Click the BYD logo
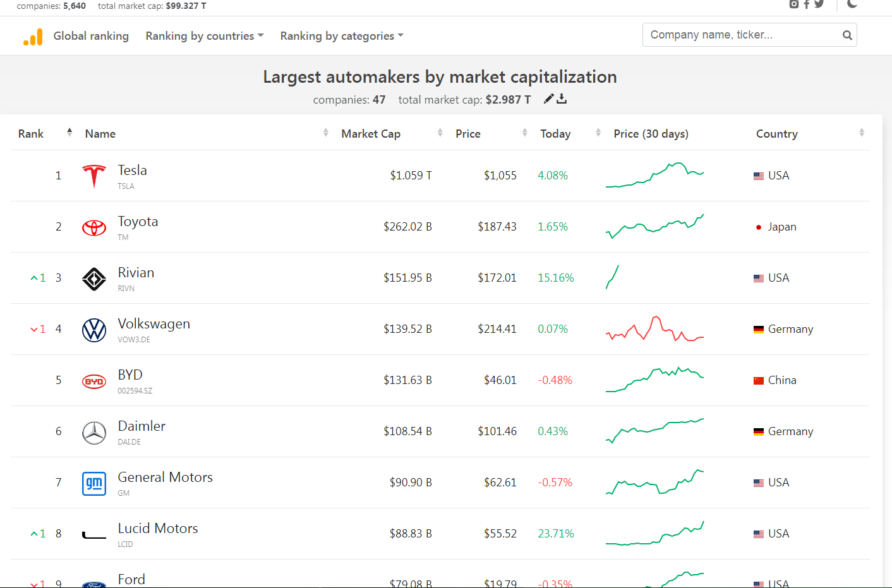892x588 pixels. [x=94, y=381]
